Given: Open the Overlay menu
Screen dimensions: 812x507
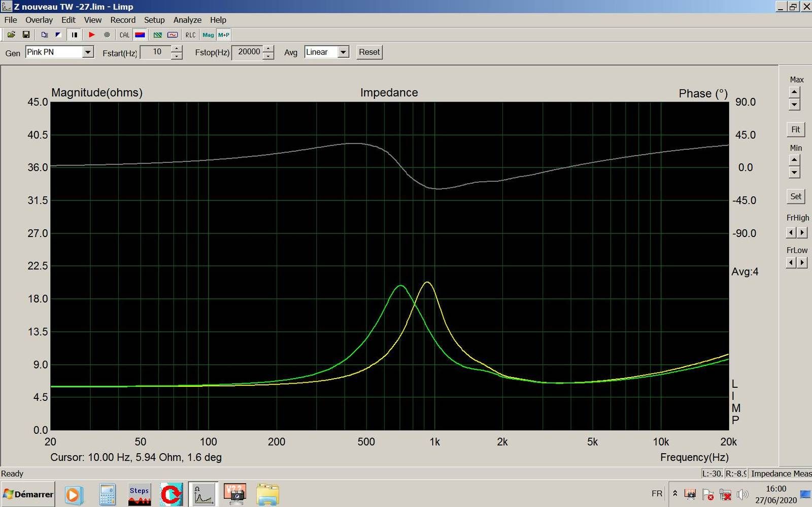Looking at the screenshot, I should pos(39,20).
